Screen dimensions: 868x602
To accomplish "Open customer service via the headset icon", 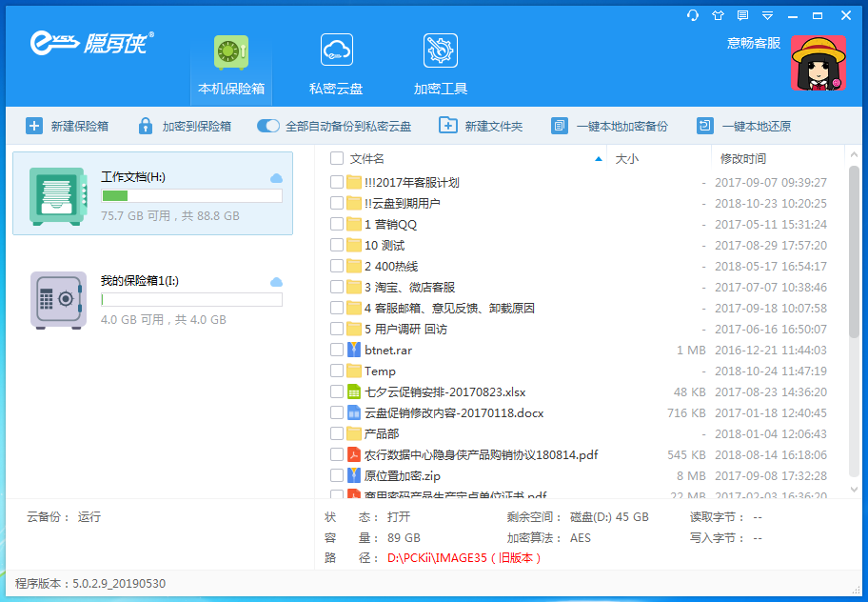I will pyautogui.click(x=691, y=15).
